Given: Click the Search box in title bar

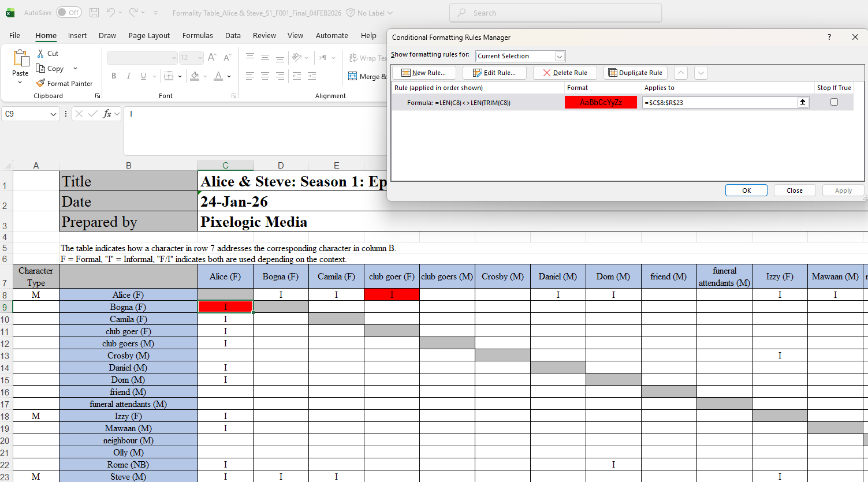Looking at the screenshot, I should click(x=556, y=13).
